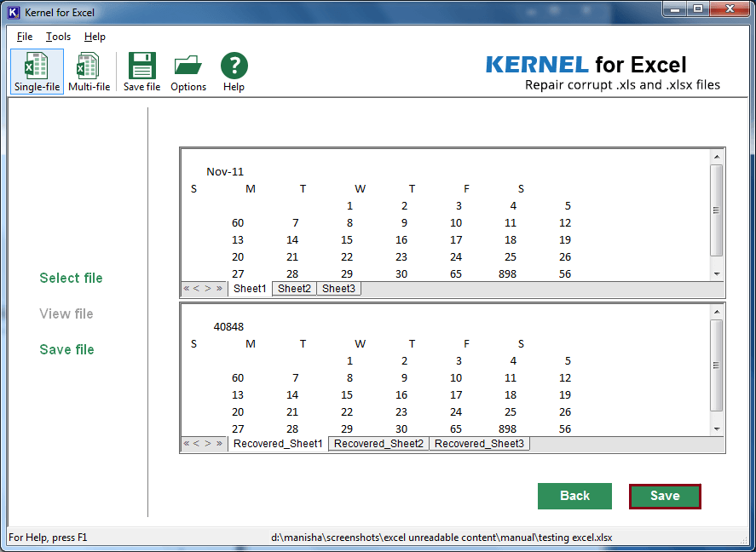This screenshot has height=552, width=756.
Task: Select the Recovered_Sheet3 tab
Action: click(479, 444)
